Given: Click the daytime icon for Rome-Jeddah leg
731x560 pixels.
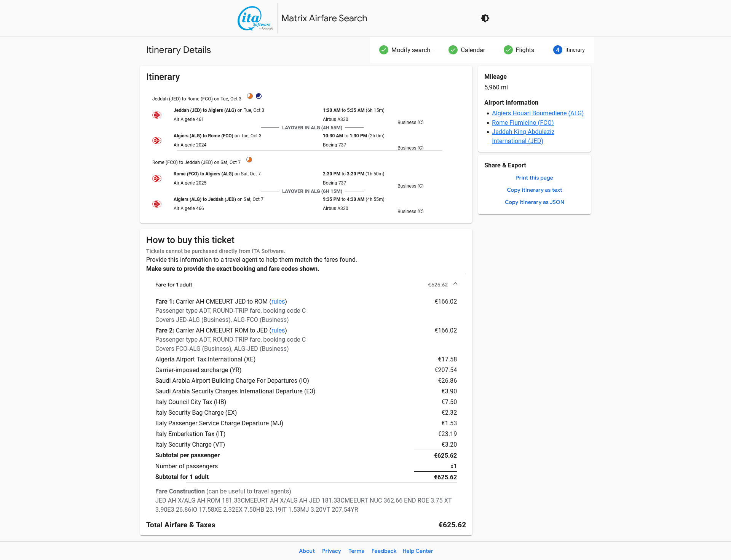Looking at the screenshot, I should (x=249, y=159).
